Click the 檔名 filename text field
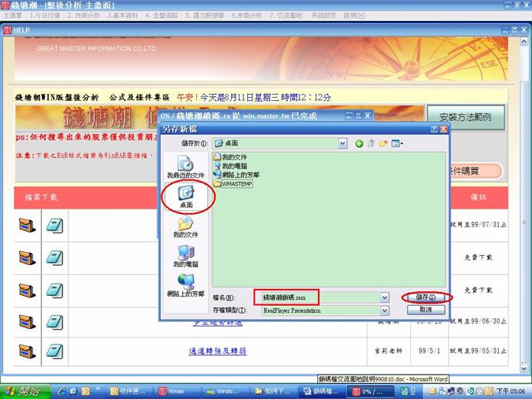 pos(319,297)
